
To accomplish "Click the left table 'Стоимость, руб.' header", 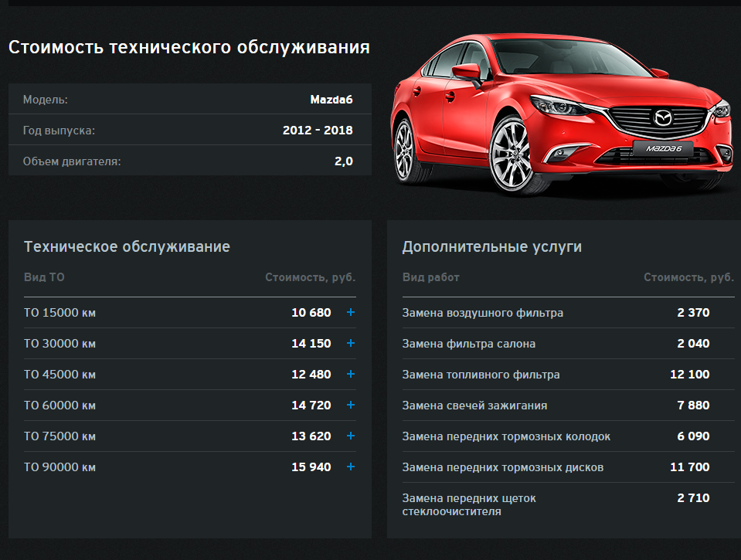I will tap(310, 277).
